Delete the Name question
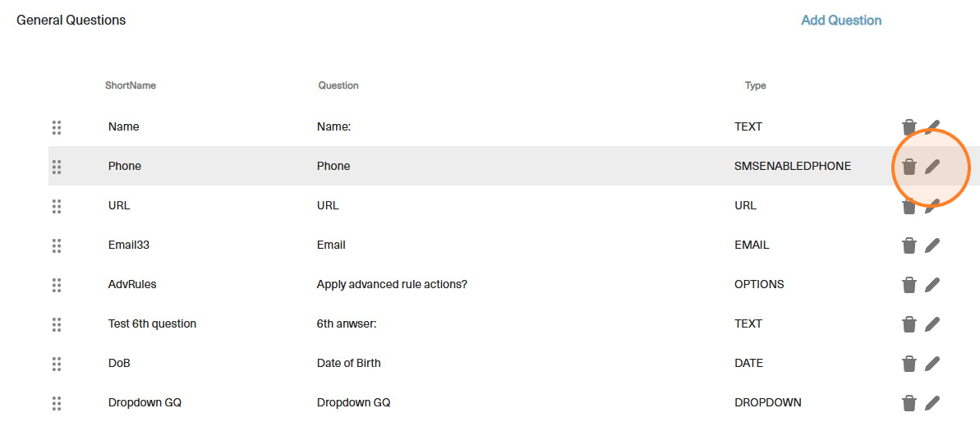Image resolution: width=980 pixels, height=422 pixels. tap(909, 126)
